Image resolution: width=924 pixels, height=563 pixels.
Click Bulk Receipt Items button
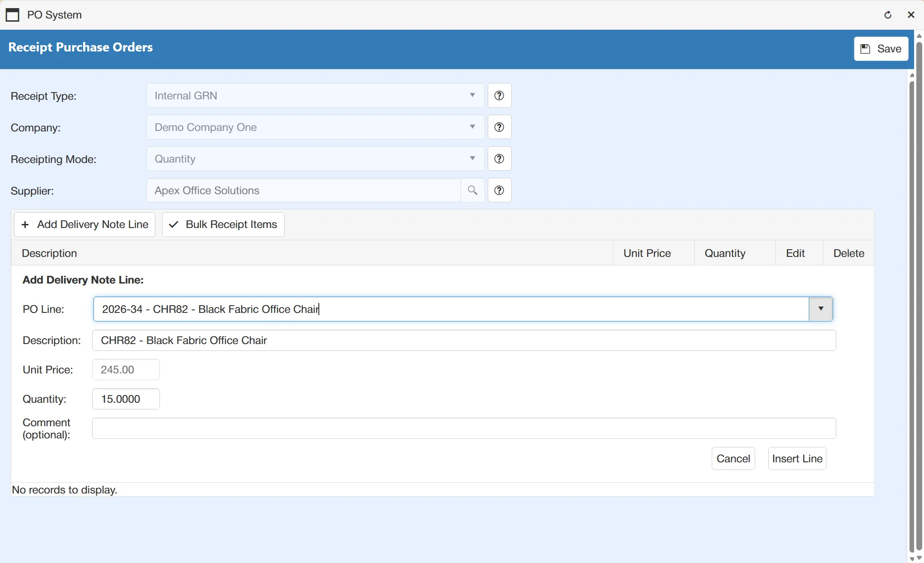coord(223,225)
